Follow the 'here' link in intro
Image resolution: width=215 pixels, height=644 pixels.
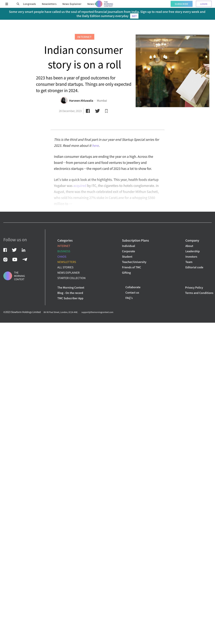coord(95,145)
